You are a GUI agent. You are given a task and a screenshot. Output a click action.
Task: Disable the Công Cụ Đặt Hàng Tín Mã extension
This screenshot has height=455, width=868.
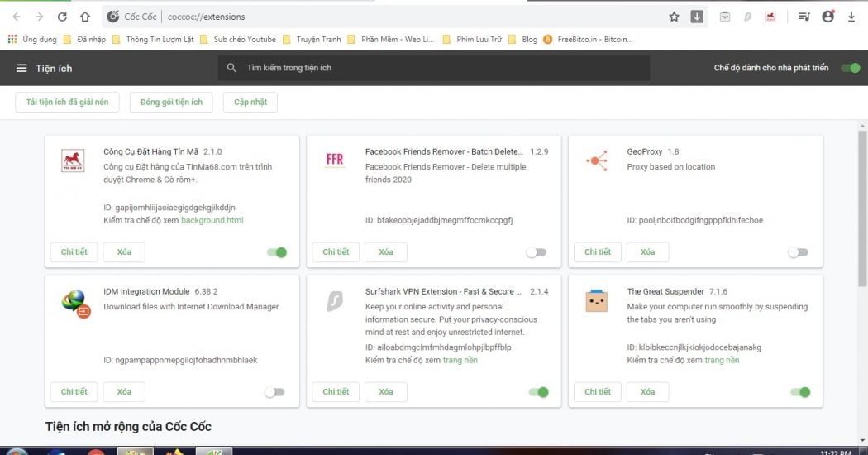(277, 252)
